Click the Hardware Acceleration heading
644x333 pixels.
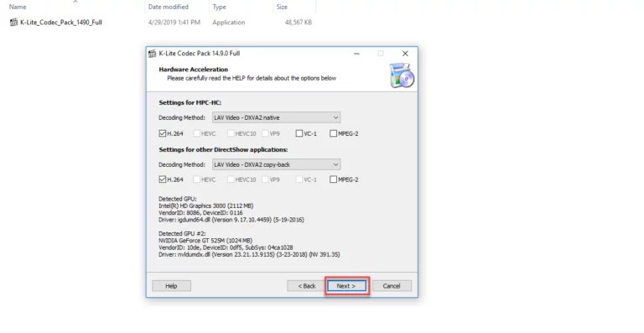pyautogui.click(x=193, y=70)
